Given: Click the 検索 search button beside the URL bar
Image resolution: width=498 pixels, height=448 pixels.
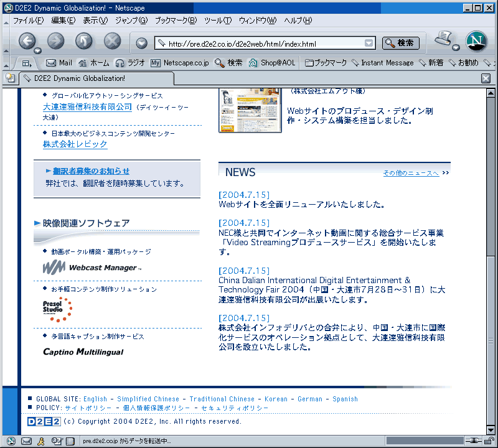Looking at the screenshot, I should [x=400, y=43].
